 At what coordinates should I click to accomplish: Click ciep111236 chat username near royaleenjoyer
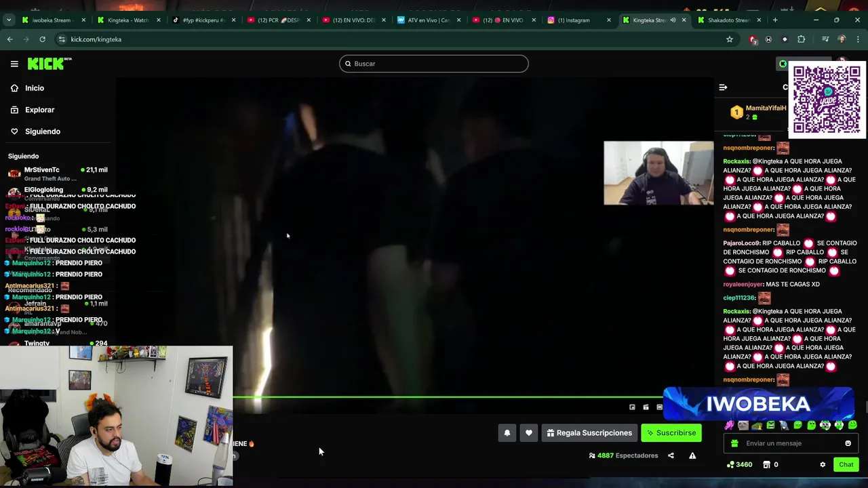pos(739,298)
